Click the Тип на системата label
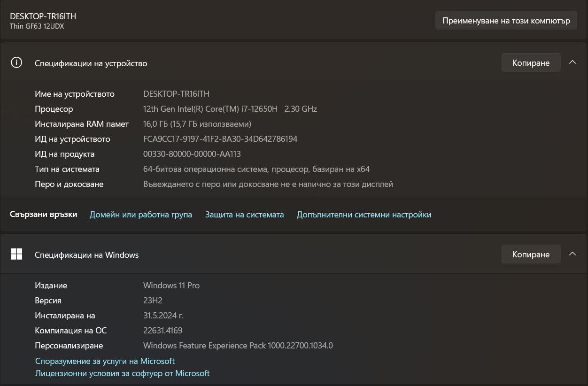The image size is (588, 386). tap(67, 169)
